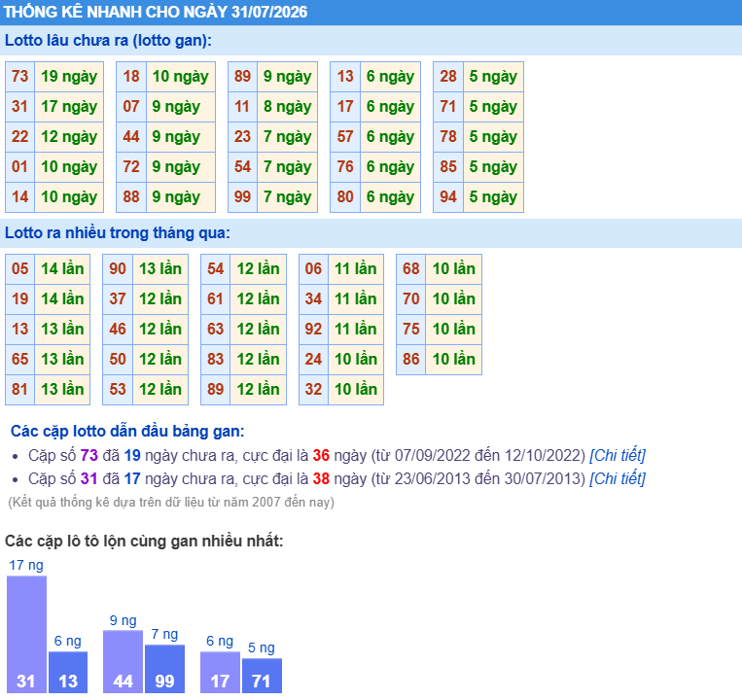The height and width of the screenshot is (700, 742).
Task: Click lotto gan number 88
Action: (x=131, y=197)
